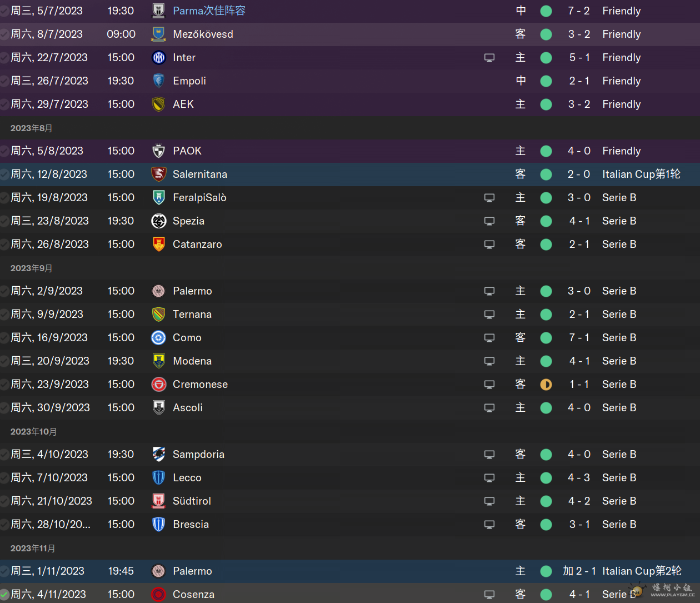This screenshot has height=603, width=700.
Task: Click the Inter club badge icon
Action: pos(159,57)
